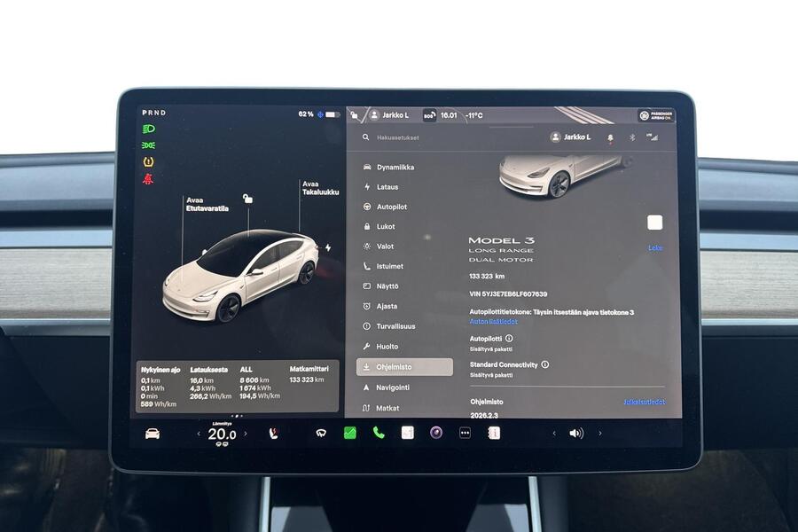Image resolution: width=798 pixels, height=532 pixels.
Task: Open Bluetooth settings from the top bar
Action: pos(631,137)
